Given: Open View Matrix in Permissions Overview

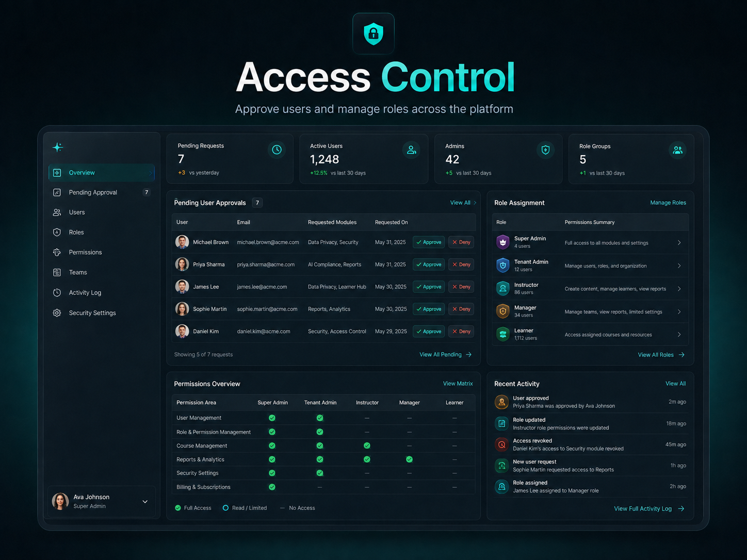Looking at the screenshot, I should pyautogui.click(x=458, y=384).
